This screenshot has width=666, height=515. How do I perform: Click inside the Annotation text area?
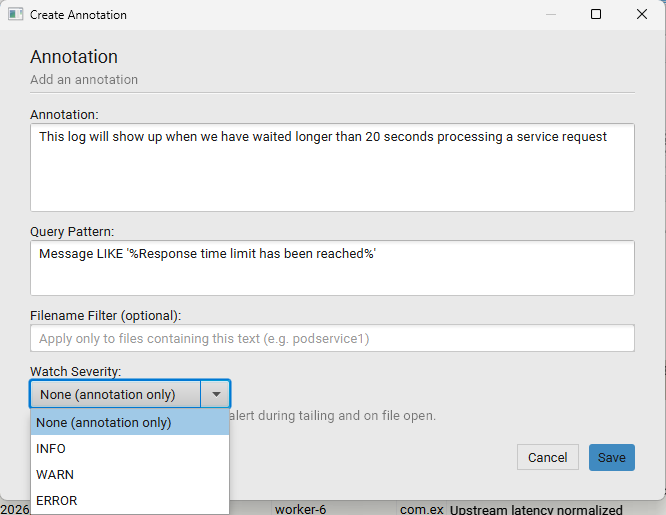pyautogui.click(x=332, y=167)
